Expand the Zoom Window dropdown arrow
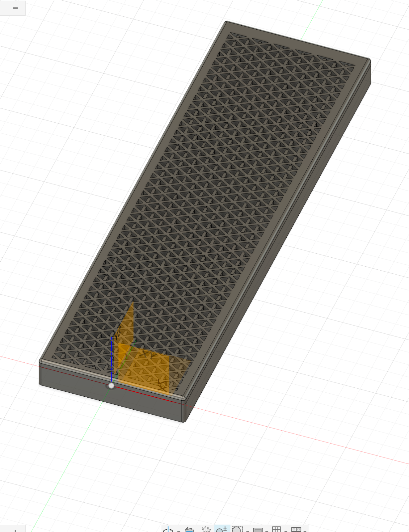The height and width of the screenshot is (532, 409). (248, 531)
